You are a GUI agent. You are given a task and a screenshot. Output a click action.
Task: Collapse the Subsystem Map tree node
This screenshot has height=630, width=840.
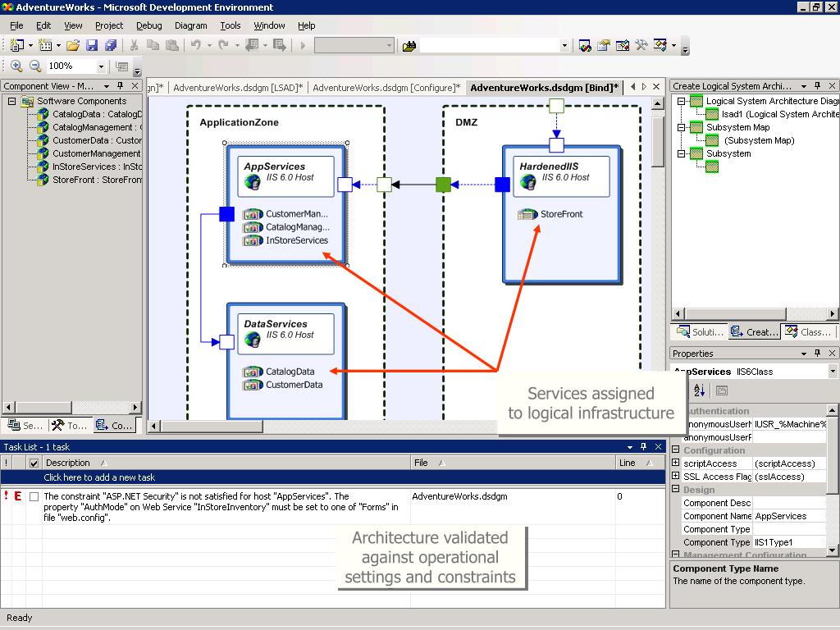681,127
